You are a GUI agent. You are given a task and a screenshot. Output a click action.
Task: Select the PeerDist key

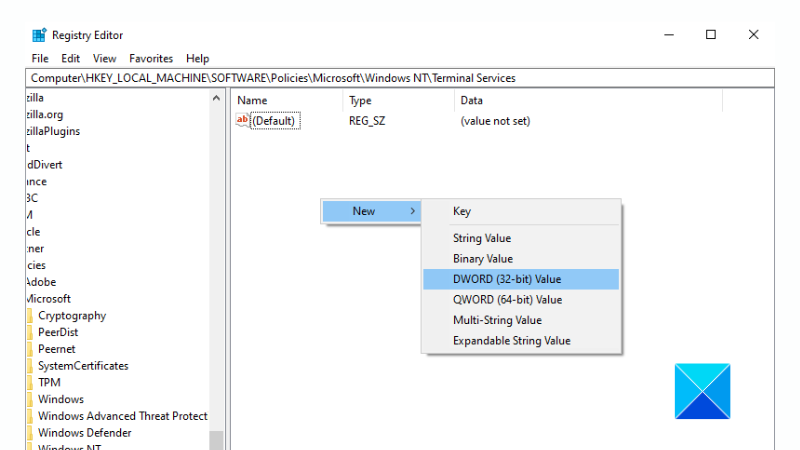click(x=58, y=332)
